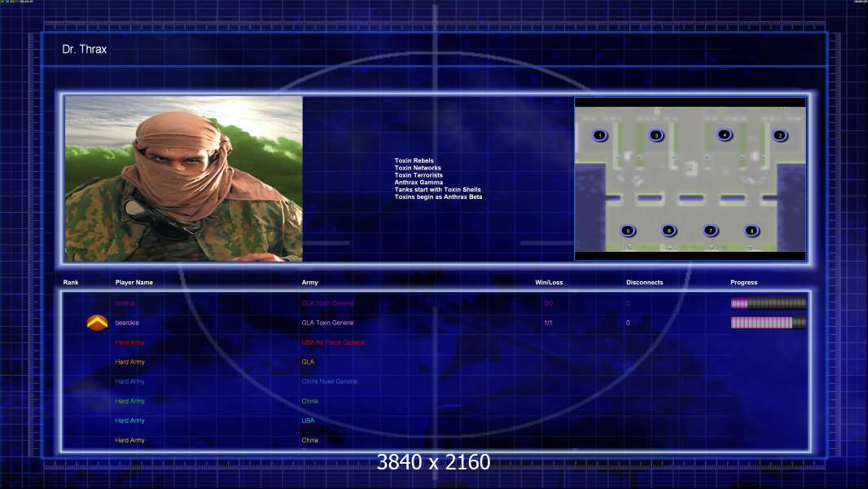Click the Anthrax Gamma ability line
Screen dimensions: 868x489
tap(419, 183)
